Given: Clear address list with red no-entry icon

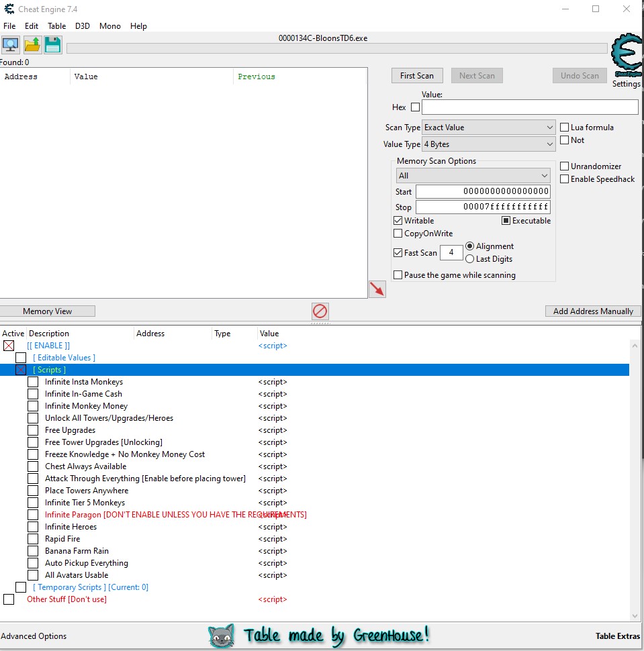Looking at the screenshot, I should [320, 311].
